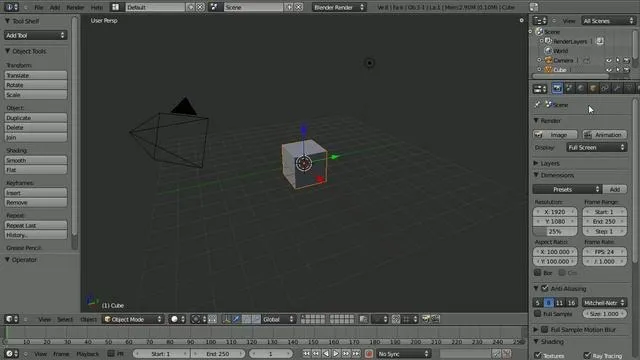Open the 3D View editor type selector
Viewport: 640px width, 360px height.
(x=11, y=319)
